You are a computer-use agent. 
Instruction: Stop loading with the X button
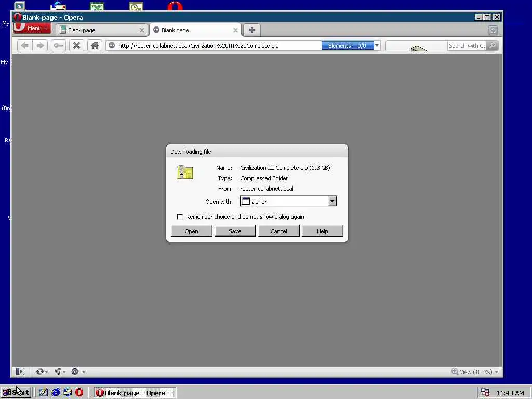pyautogui.click(x=77, y=46)
